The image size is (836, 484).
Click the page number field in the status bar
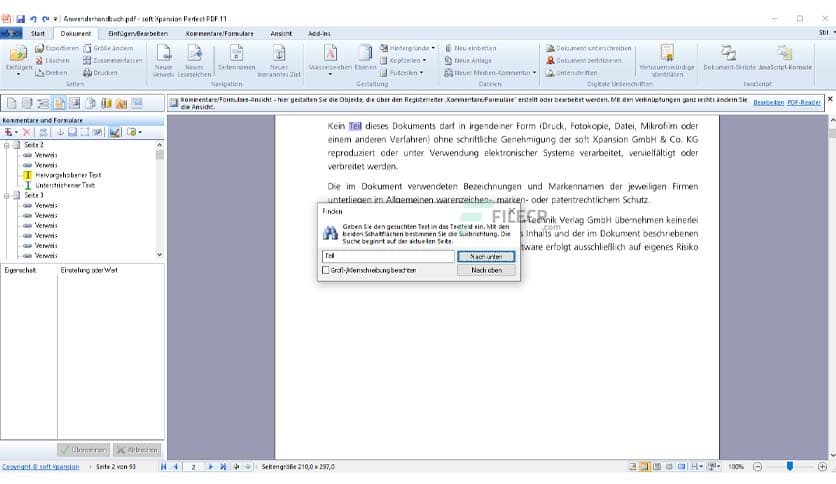coord(193,466)
